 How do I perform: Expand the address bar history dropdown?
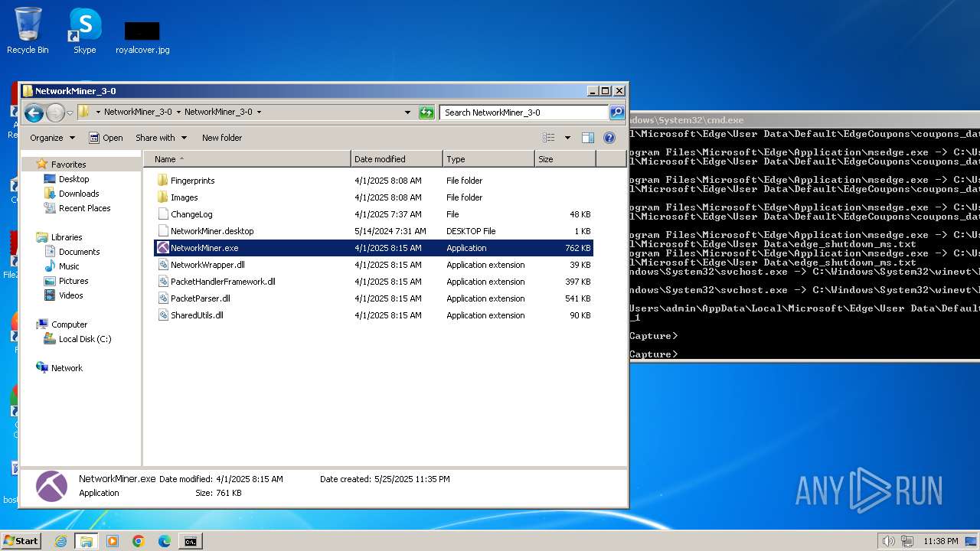pyautogui.click(x=407, y=112)
